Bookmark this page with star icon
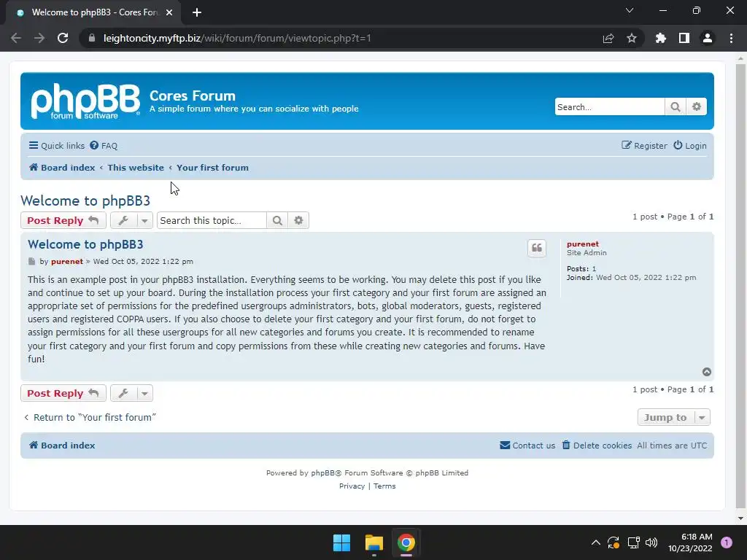Image resolution: width=747 pixels, height=560 pixels. [632, 38]
